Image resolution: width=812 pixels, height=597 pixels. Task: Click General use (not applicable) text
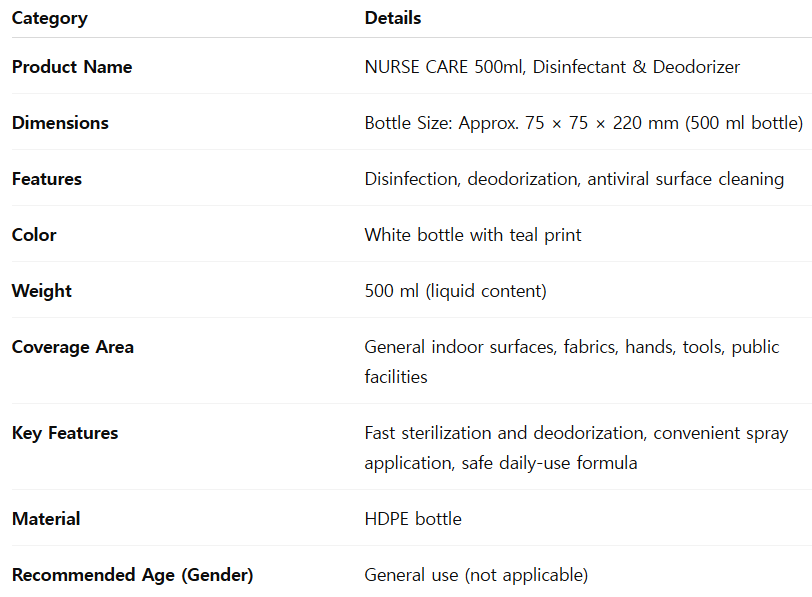click(x=476, y=575)
